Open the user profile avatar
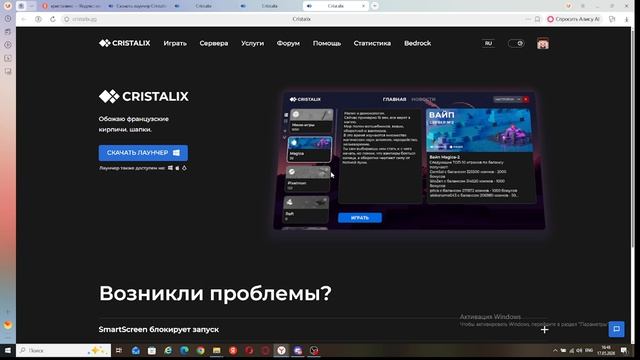This screenshot has width=640, height=360. [x=543, y=44]
